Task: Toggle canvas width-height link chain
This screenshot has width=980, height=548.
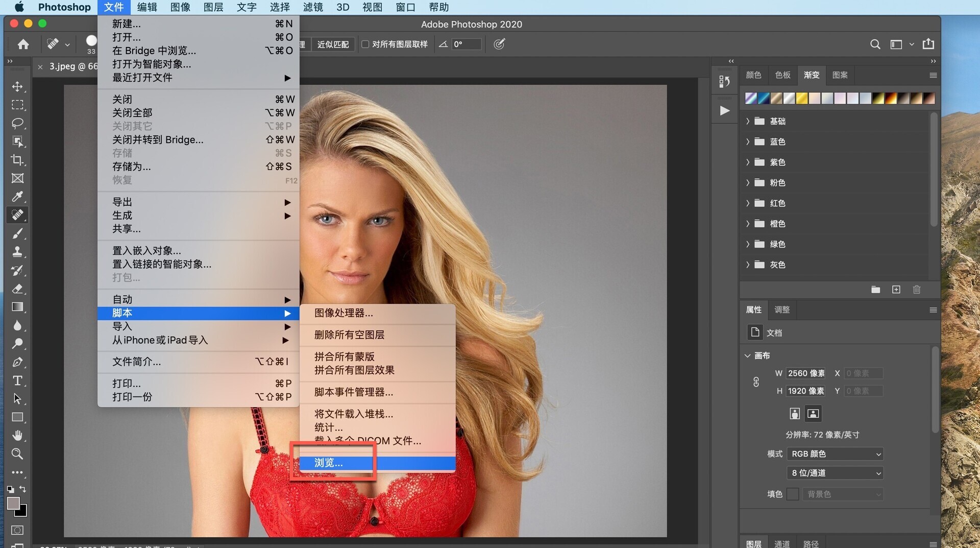Action: (x=756, y=382)
